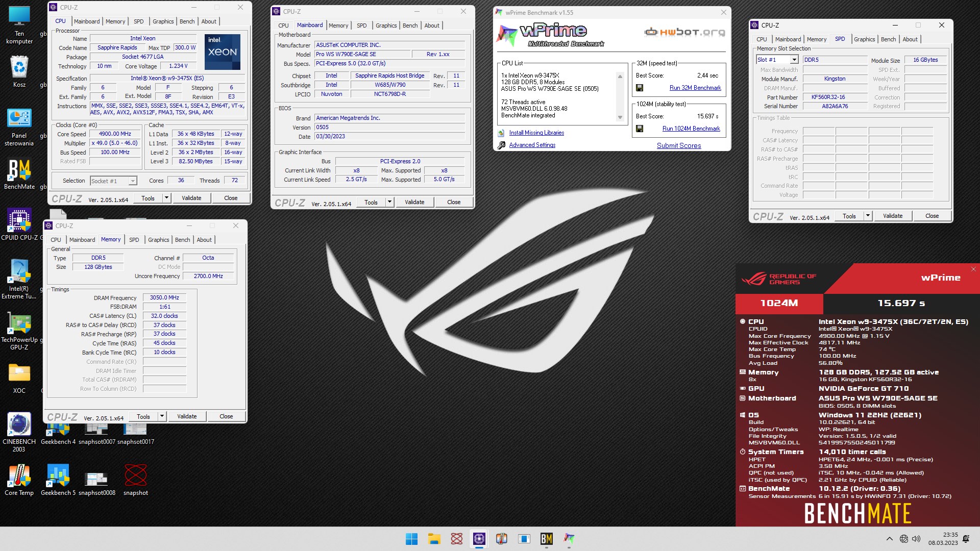This screenshot has width=980, height=551.
Task: Open the XOC folder on desktop
Action: pyautogui.click(x=19, y=379)
